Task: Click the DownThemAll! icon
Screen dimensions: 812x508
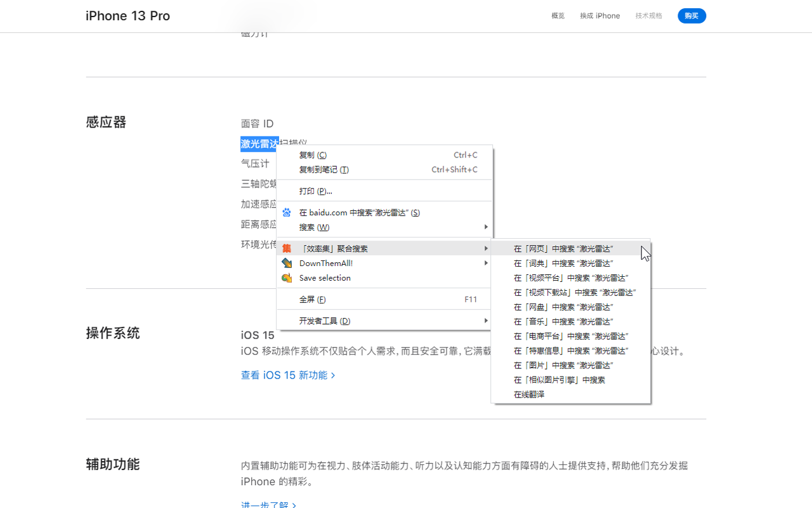Action: pyautogui.click(x=287, y=264)
